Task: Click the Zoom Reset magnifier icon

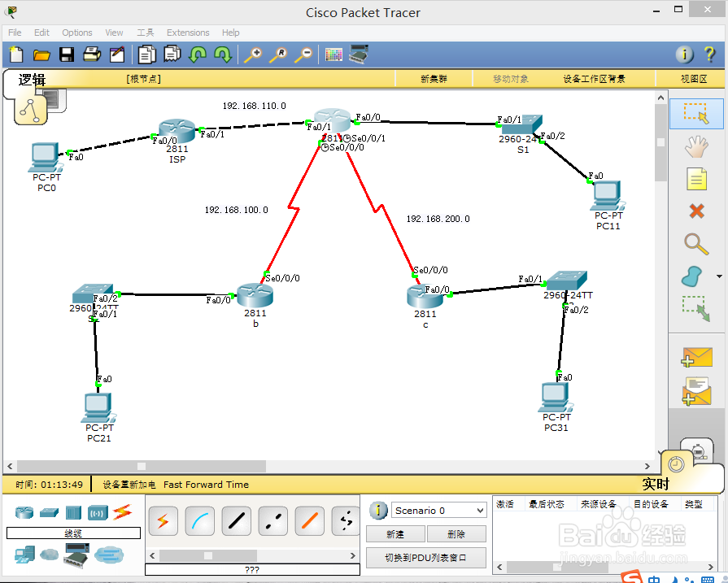Action: point(278,54)
